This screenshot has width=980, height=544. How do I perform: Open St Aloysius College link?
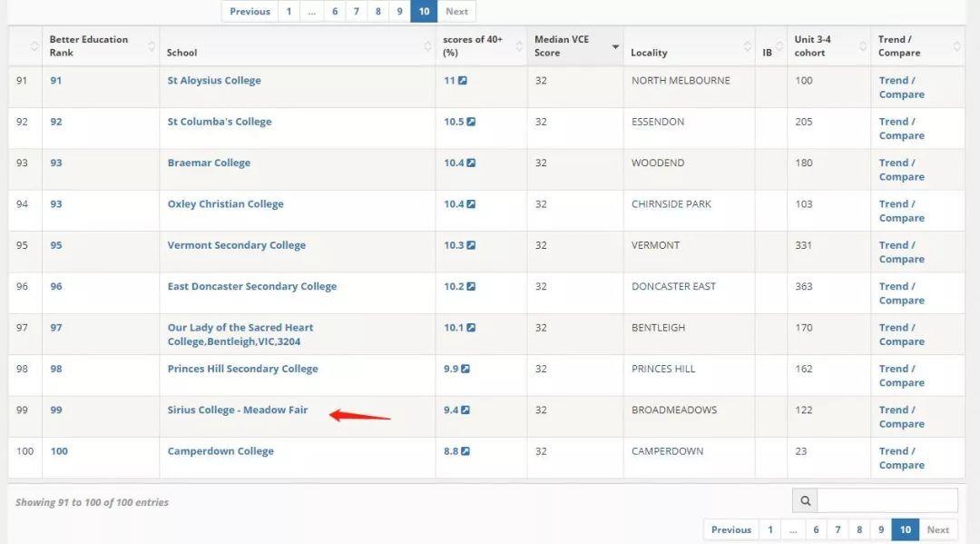pos(214,81)
